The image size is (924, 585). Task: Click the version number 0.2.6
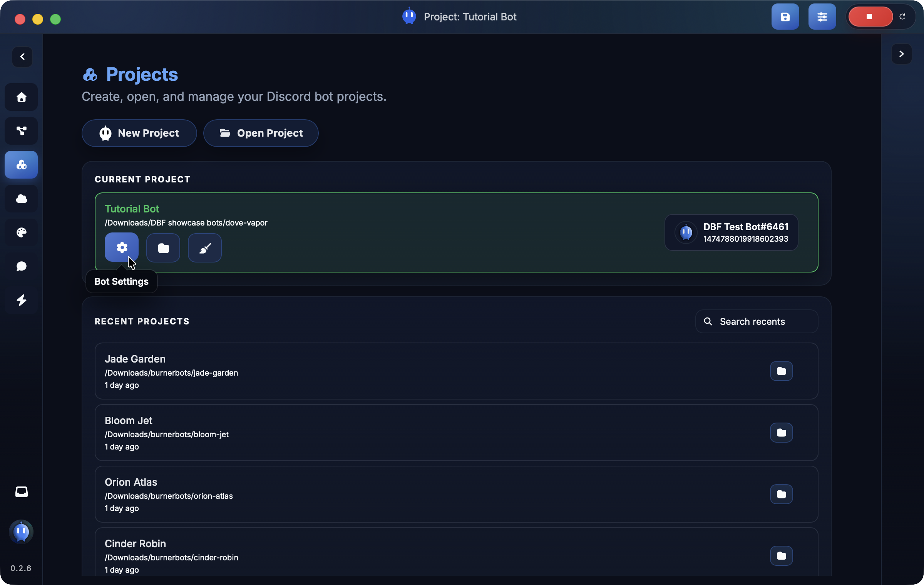[21, 568]
